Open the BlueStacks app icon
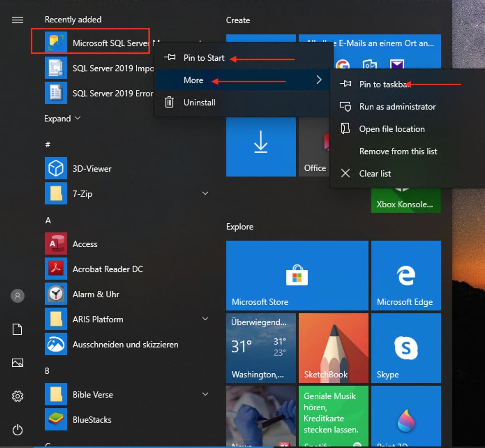485x448 pixels. [x=56, y=419]
